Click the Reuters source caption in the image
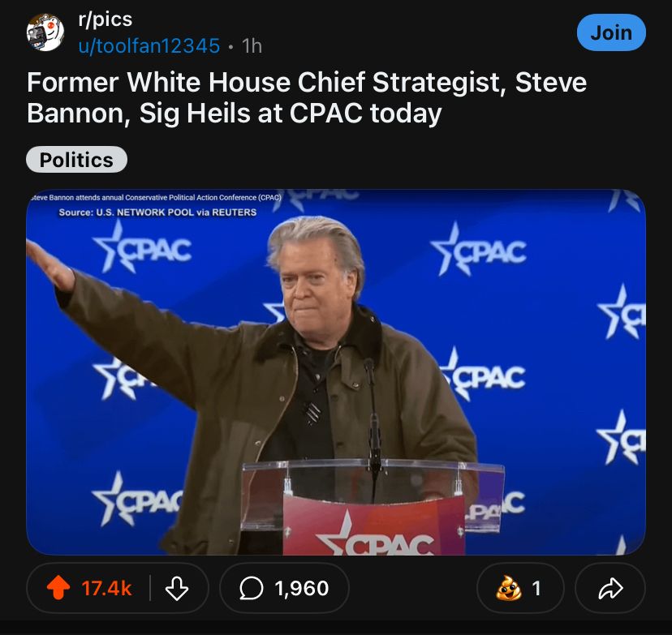This screenshot has height=635, width=672. click(x=157, y=212)
